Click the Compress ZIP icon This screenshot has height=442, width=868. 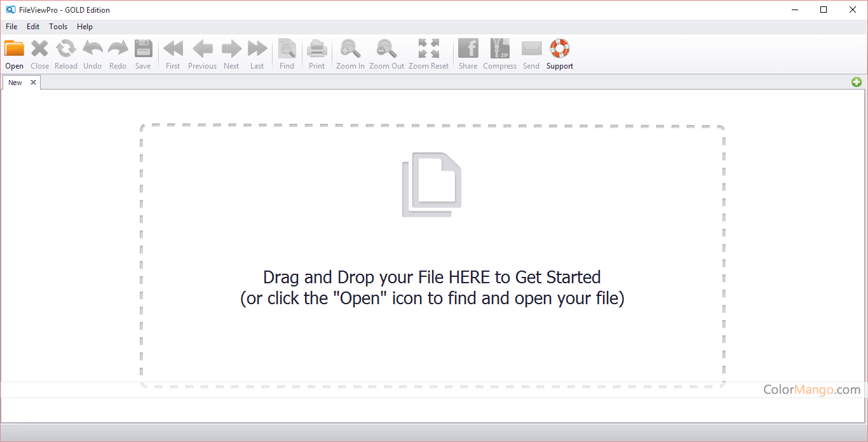pyautogui.click(x=500, y=48)
